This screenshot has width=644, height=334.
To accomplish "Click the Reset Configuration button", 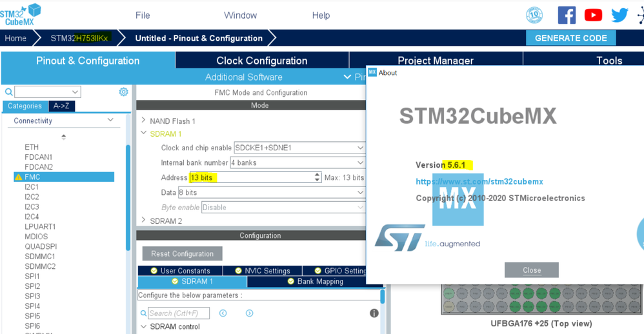I will [x=183, y=253].
